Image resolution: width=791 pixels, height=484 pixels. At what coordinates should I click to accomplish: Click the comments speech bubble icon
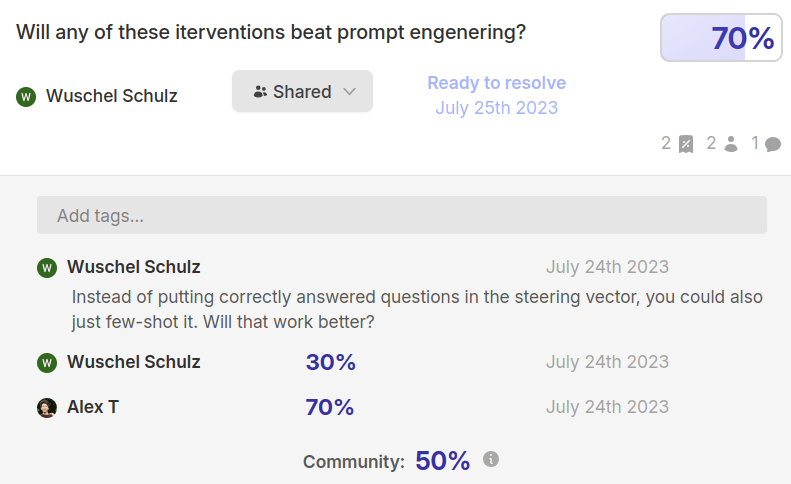click(x=773, y=144)
